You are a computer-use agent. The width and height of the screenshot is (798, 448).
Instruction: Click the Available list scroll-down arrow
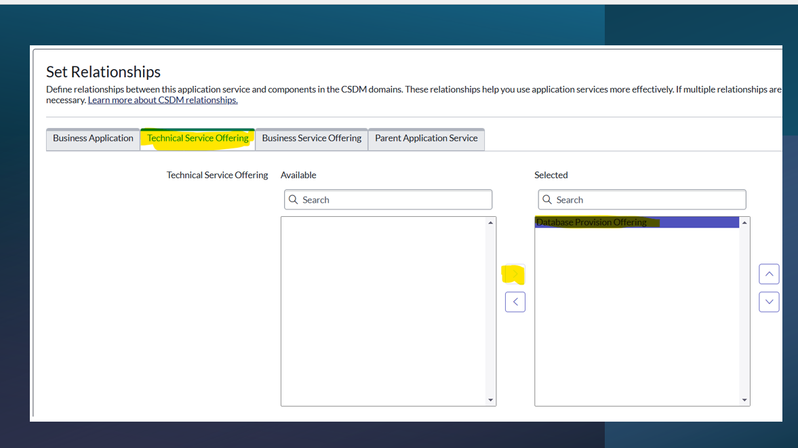click(490, 400)
